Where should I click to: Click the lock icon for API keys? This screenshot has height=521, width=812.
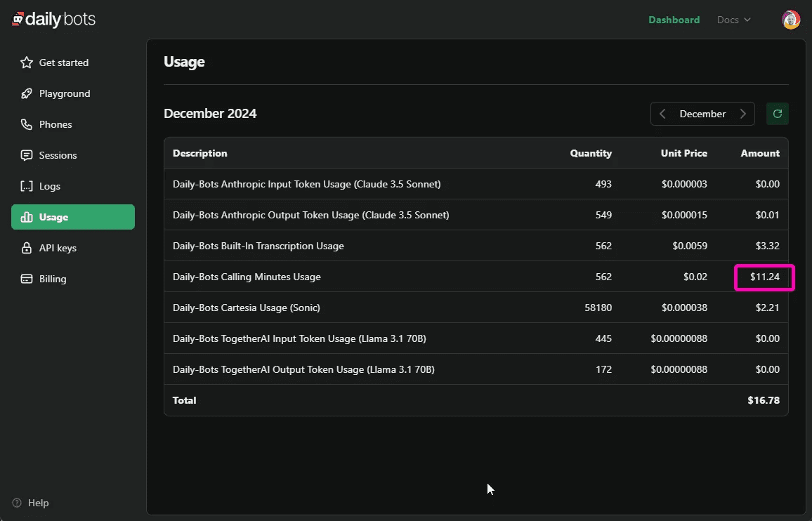27,248
